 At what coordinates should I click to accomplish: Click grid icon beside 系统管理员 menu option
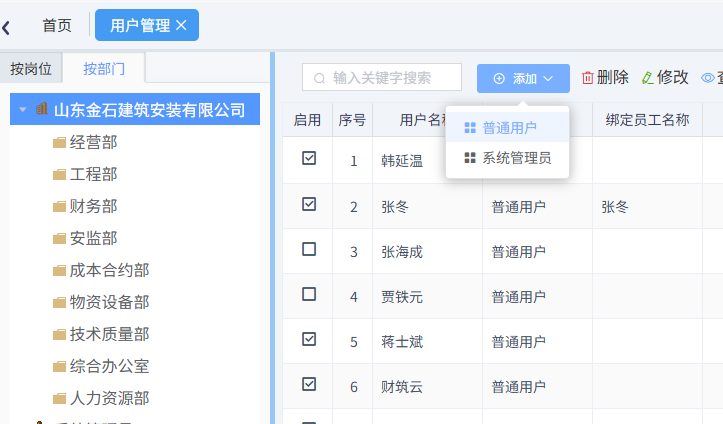point(470,158)
